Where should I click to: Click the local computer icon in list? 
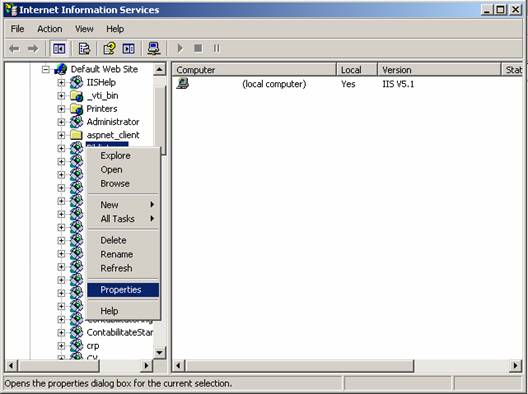183,83
